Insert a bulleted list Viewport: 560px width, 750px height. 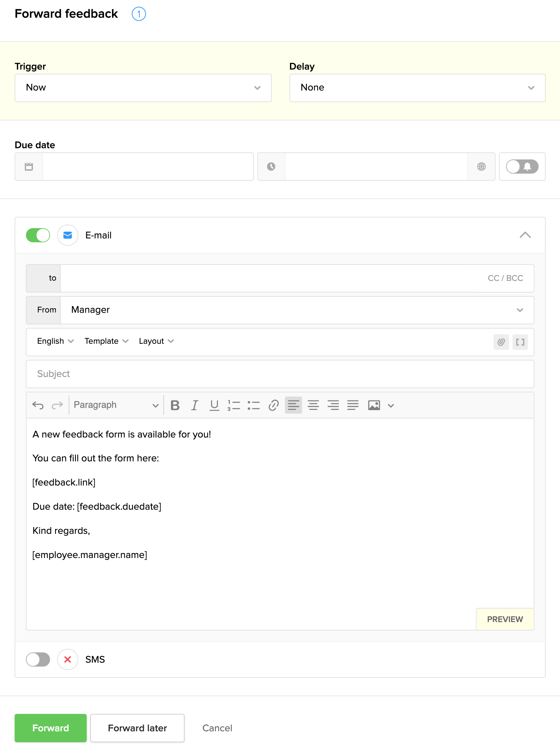tap(253, 405)
